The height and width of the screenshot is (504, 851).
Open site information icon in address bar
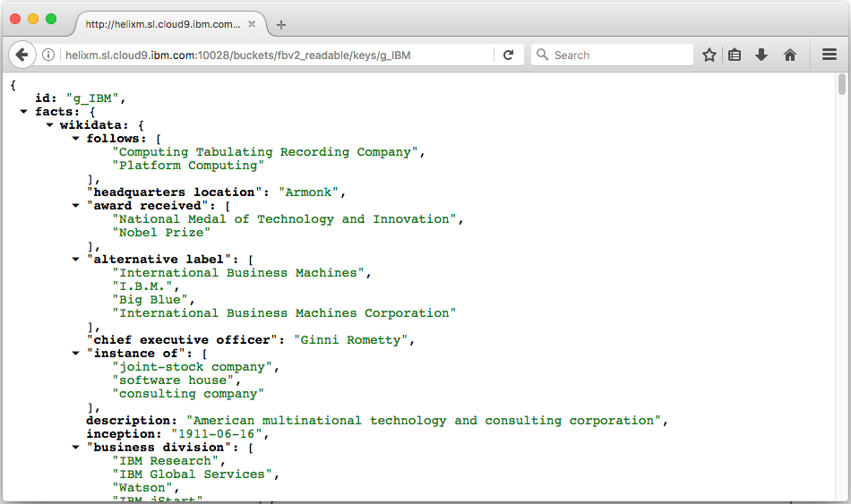tap(48, 55)
